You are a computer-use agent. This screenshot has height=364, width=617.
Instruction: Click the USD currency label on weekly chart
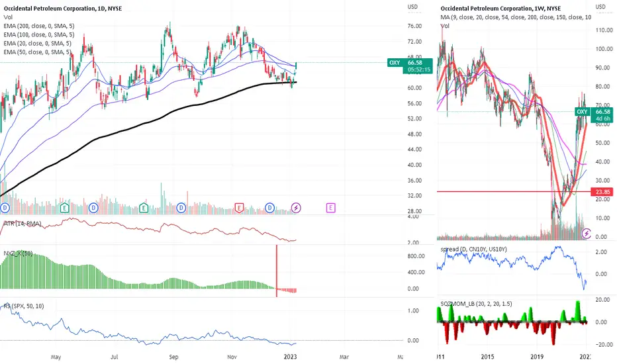tap(600, 7)
